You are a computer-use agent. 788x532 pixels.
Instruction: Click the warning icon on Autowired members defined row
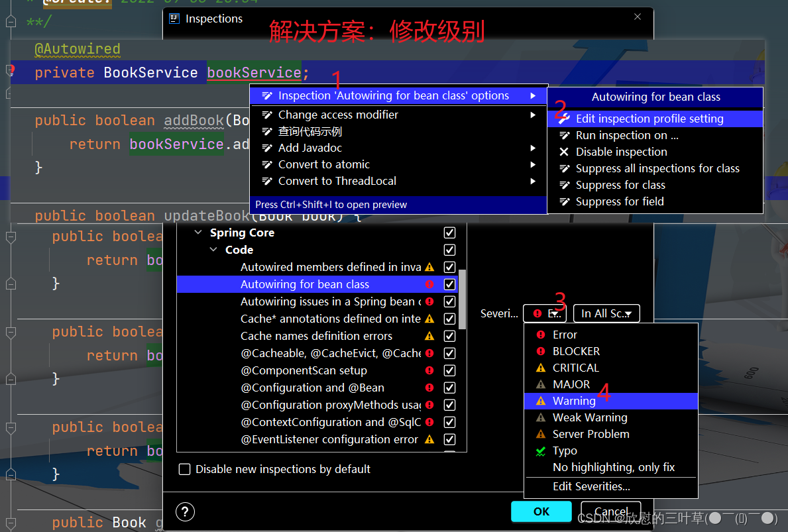[x=429, y=267]
